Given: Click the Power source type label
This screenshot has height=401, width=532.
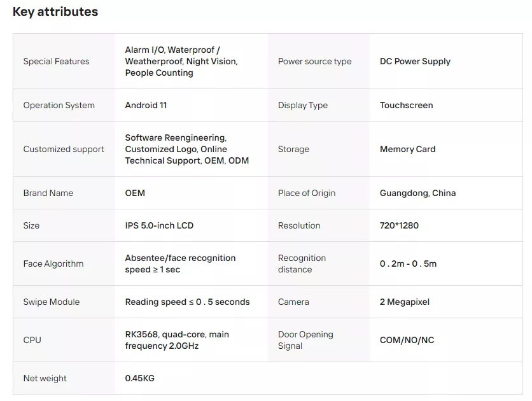Looking at the screenshot, I should pyautogui.click(x=315, y=61).
